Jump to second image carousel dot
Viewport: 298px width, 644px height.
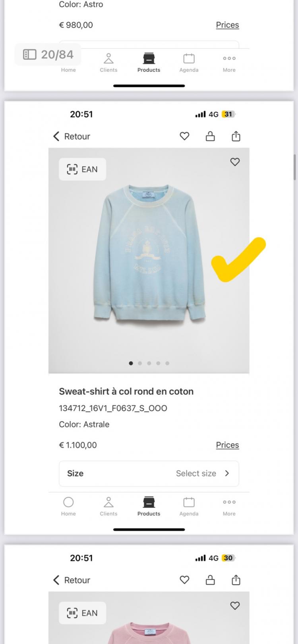point(140,363)
